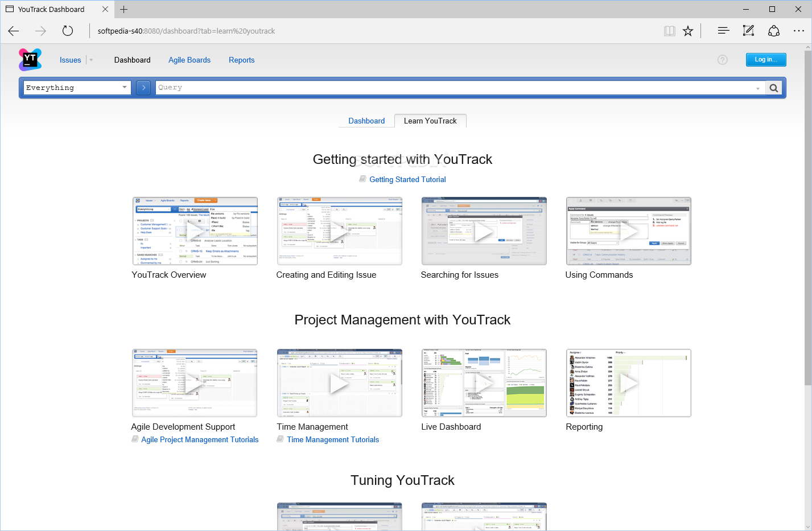Click the Creating and Editing Issue caption
Viewport: 812px width, 531px height.
[x=326, y=275]
